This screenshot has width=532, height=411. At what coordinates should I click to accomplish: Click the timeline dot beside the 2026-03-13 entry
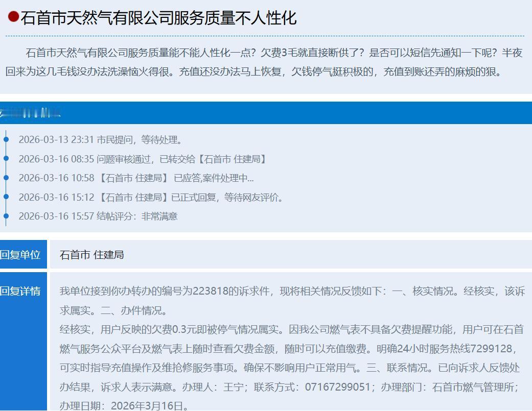pos(6,140)
